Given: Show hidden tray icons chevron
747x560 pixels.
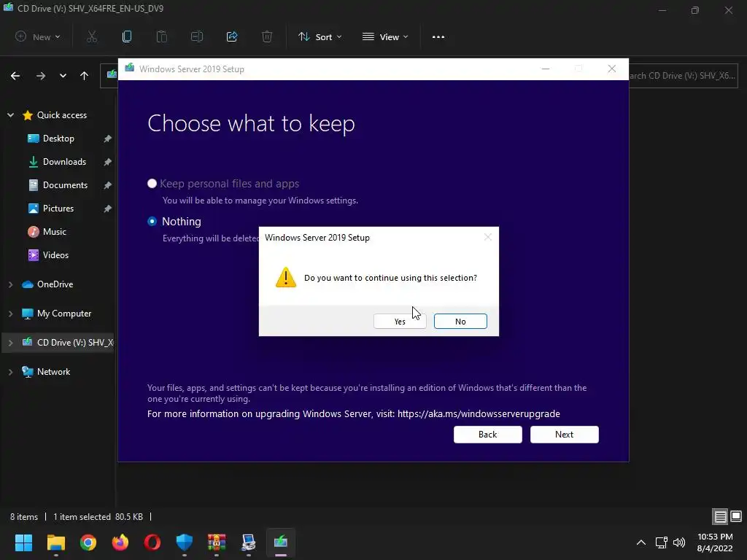Looking at the screenshot, I should click(x=641, y=542).
